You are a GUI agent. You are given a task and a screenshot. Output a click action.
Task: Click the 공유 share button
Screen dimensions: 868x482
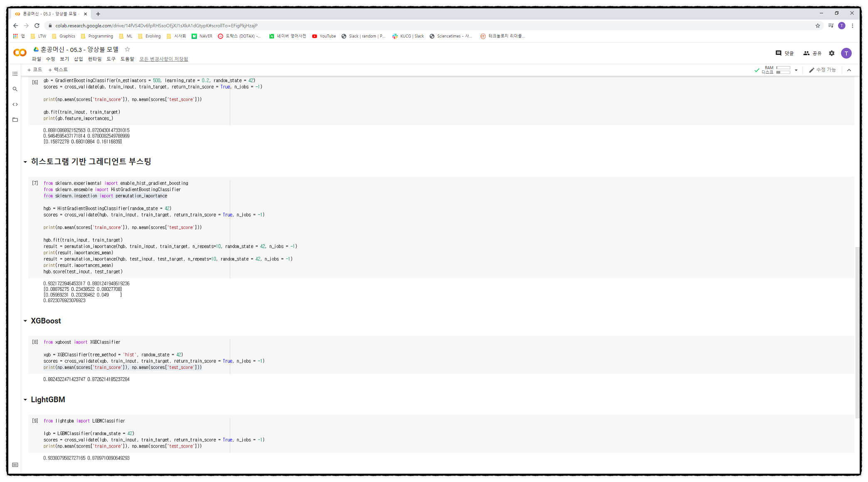coord(812,53)
